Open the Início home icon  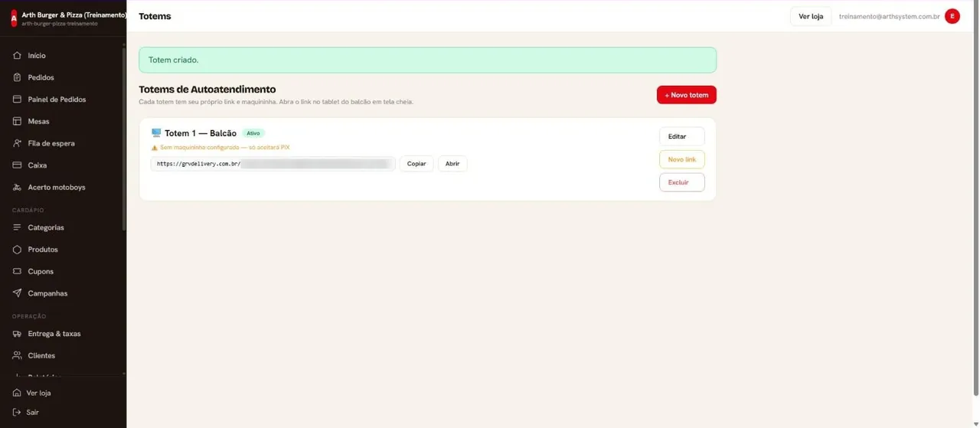coord(18,56)
